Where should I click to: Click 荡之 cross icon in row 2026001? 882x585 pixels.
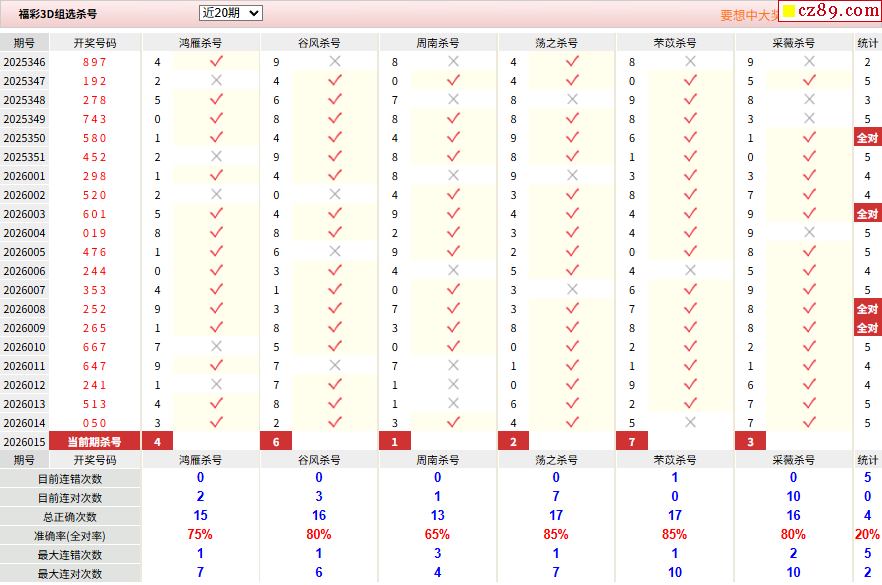pyautogui.click(x=572, y=176)
